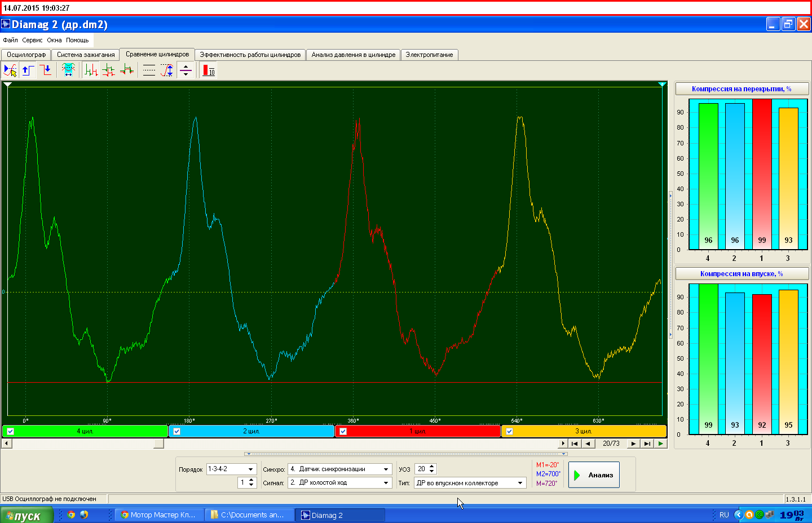Click the Анализ button

tap(594, 475)
